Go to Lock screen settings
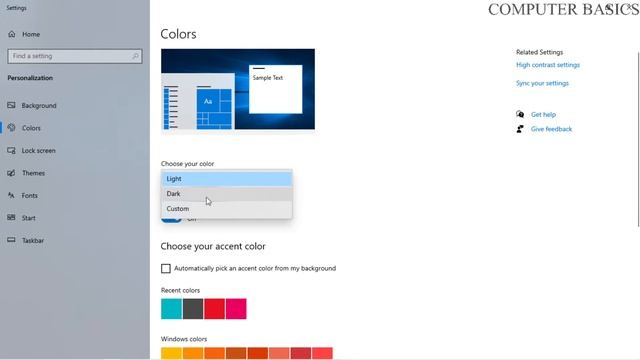Screen dimensions: 640x360 pyautogui.click(x=38, y=151)
